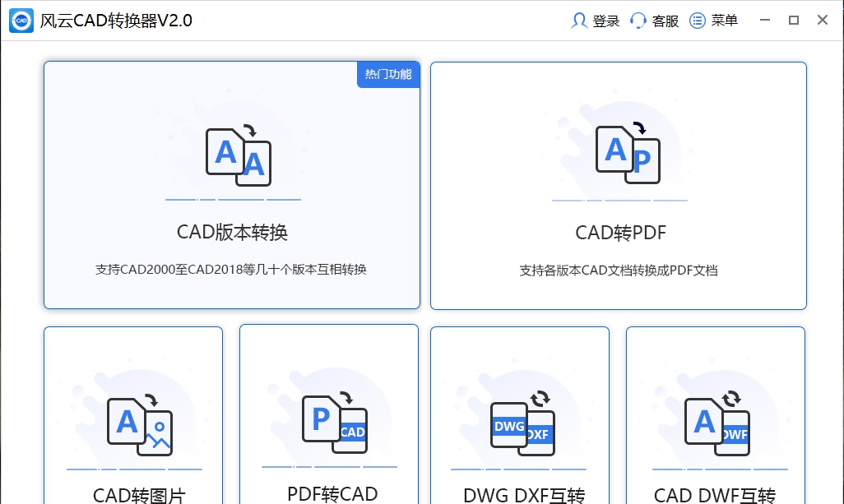This screenshot has height=504, width=844.
Task: Click the 热门功能 hot feature badge
Action: tap(387, 74)
